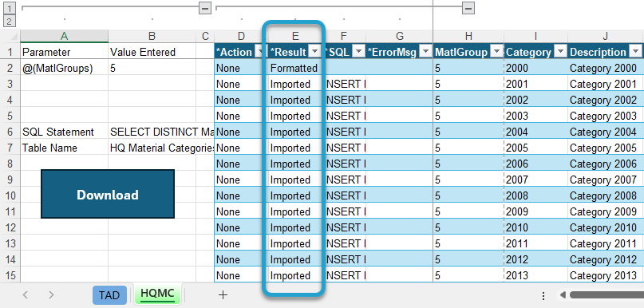Click the 'Value Entered' cell
Screen dimensions: 644x308
click(x=152, y=52)
